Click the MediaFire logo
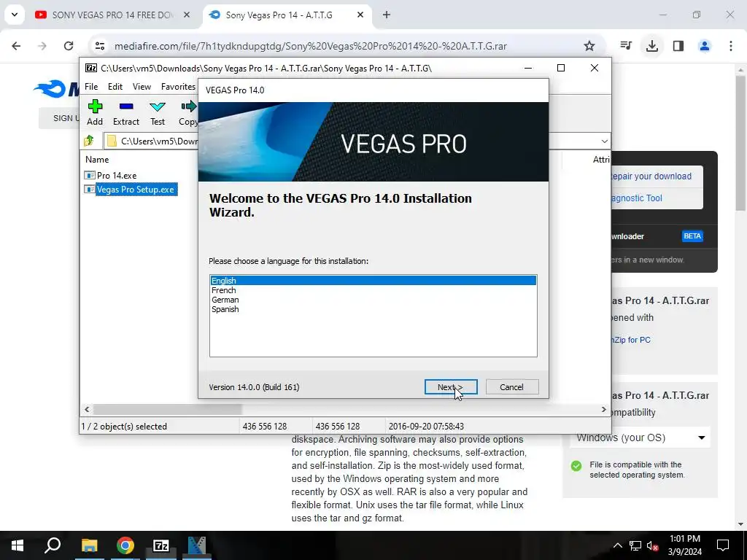 pos(56,88)
